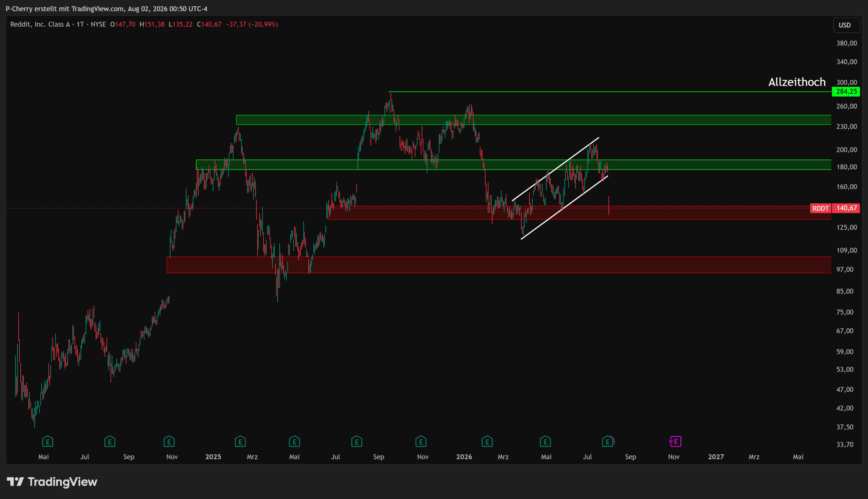Open the purple estimated earnings marker
The height and width of the screenshot is (499, 868).
675,441
